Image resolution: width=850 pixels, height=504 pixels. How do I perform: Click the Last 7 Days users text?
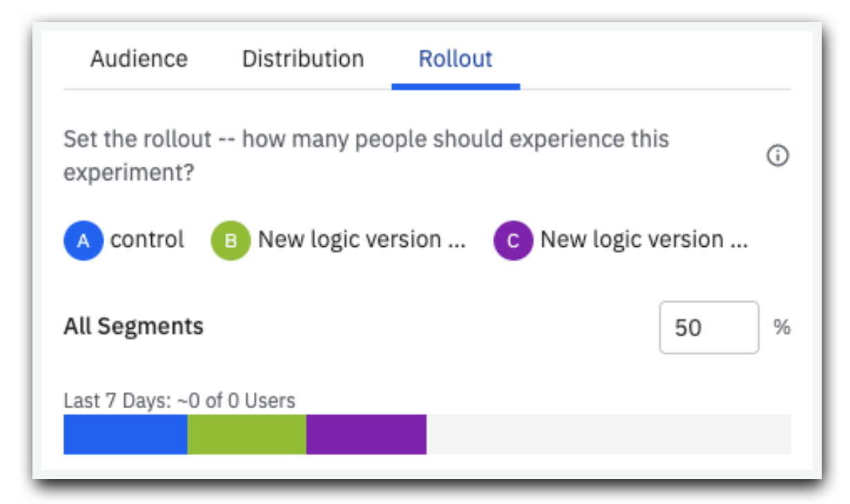pos(179,401)
